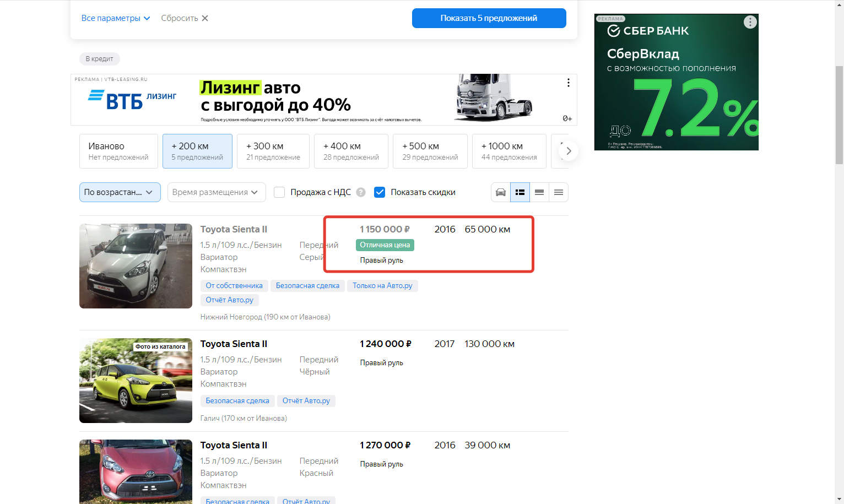
Task: Switch to the compact three-line table view
Action: [x=559, y=192]
